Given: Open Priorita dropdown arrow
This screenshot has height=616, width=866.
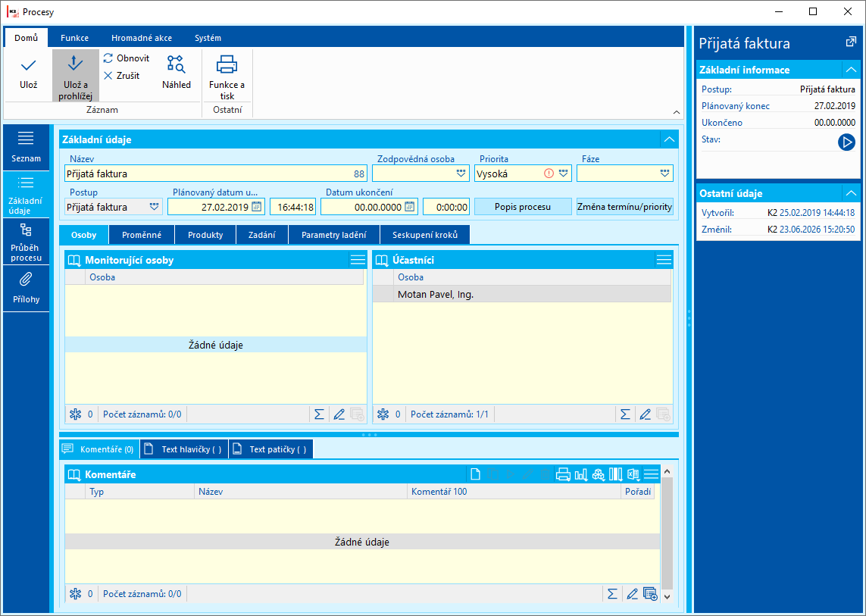Looking at the screenshot, I should click(563, 174).
